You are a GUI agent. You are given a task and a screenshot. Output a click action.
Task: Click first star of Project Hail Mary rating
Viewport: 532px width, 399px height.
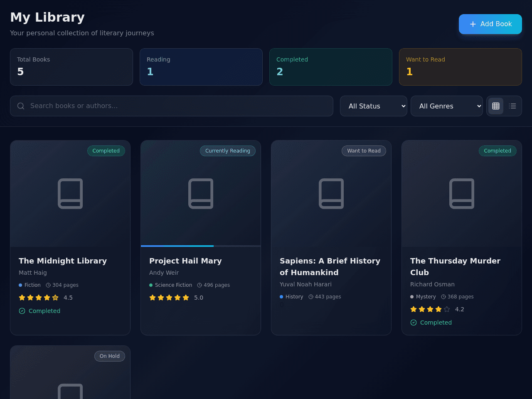tap(153, 298)
